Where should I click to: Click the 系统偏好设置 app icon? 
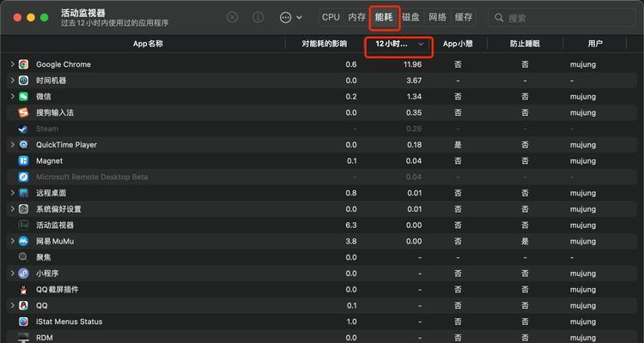(23, 209)
